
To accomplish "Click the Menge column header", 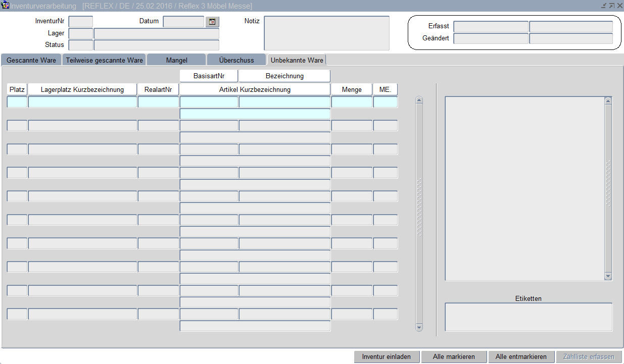I will (352, 89).
